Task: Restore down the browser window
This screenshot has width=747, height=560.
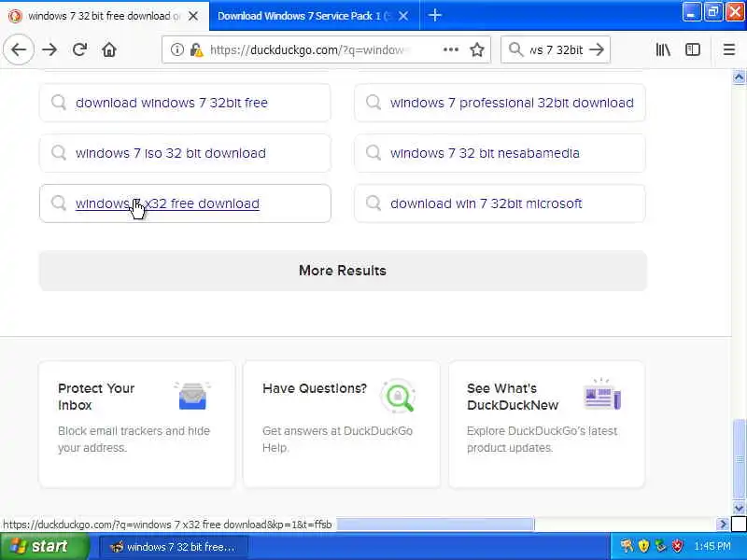Action: [713, 12]
